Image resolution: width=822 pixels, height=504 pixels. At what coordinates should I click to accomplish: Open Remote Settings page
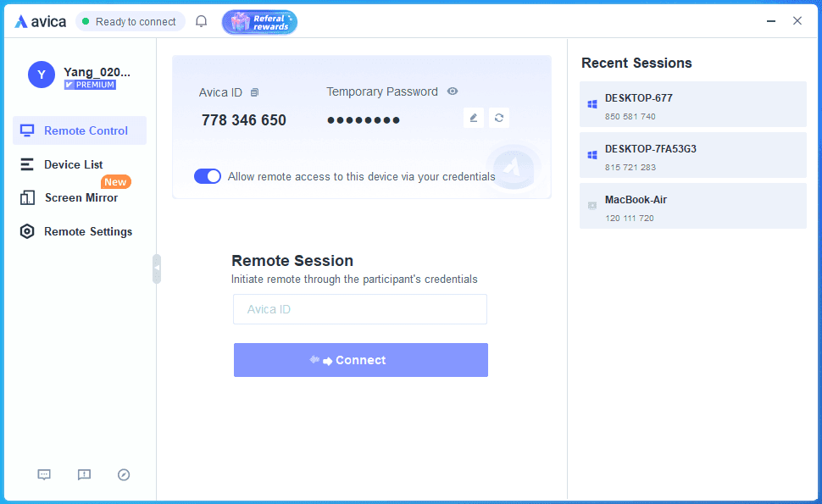[87, 231]
